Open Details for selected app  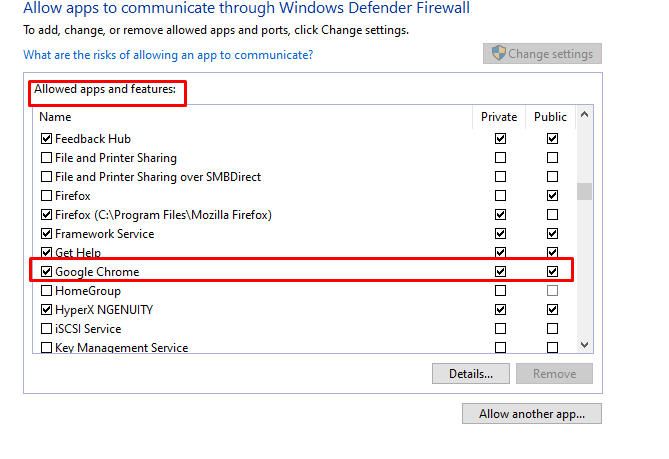(x=471, y=374)
